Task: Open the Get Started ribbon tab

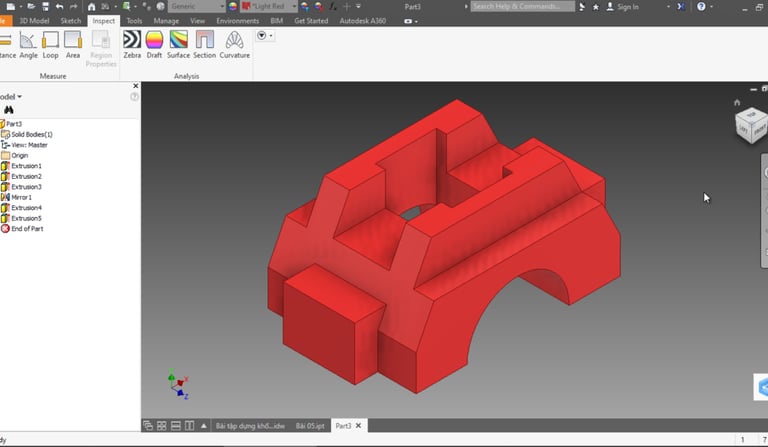Action: (311, 21)
